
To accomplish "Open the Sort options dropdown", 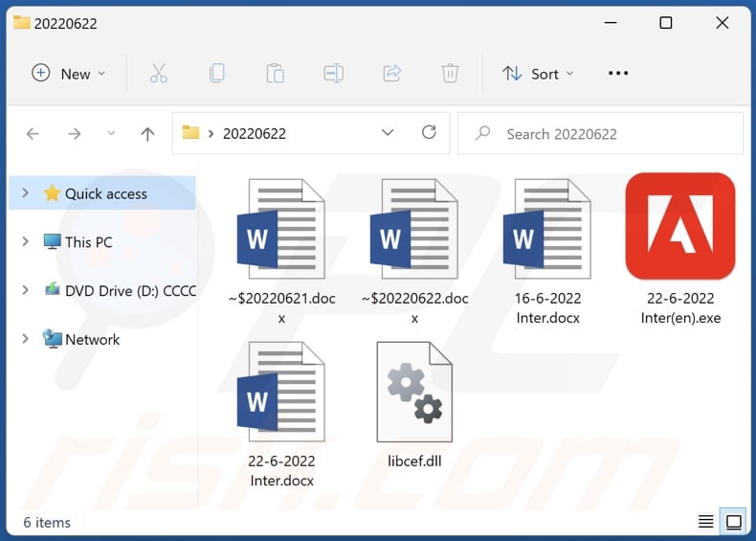I will click(x=538, y=74).
